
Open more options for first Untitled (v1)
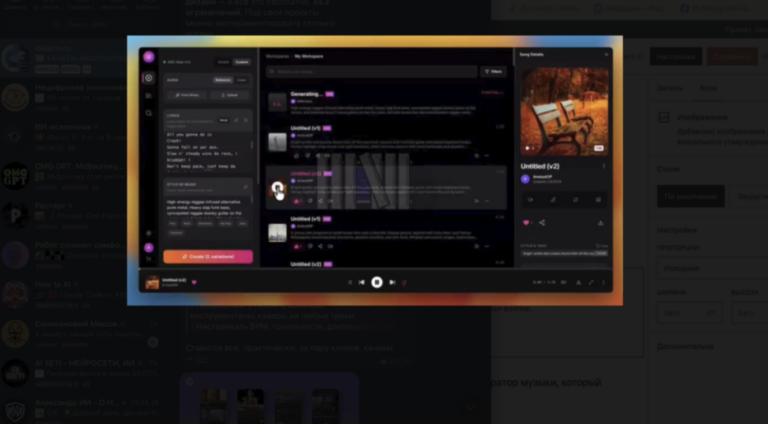point(487,156)
